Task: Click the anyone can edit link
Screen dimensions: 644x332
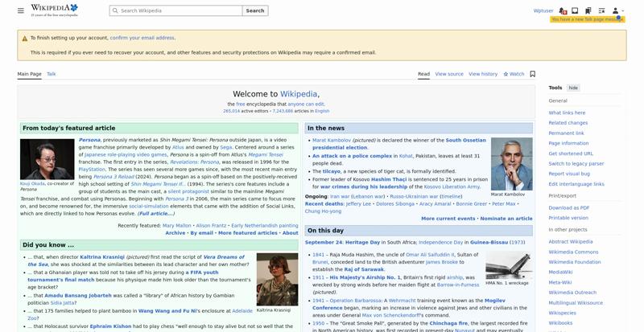Action: [306, 105]
